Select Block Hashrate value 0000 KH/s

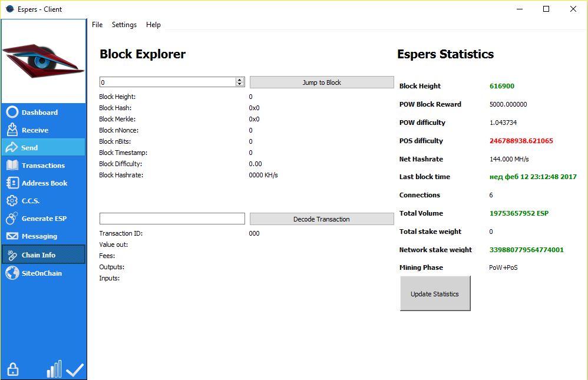(263, 175)
